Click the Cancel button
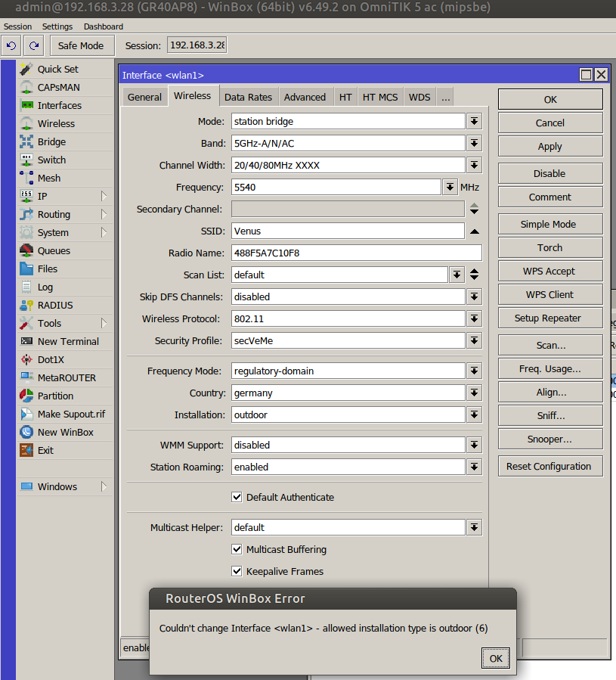Screen dimensions: 616x680 pos(550,123)
